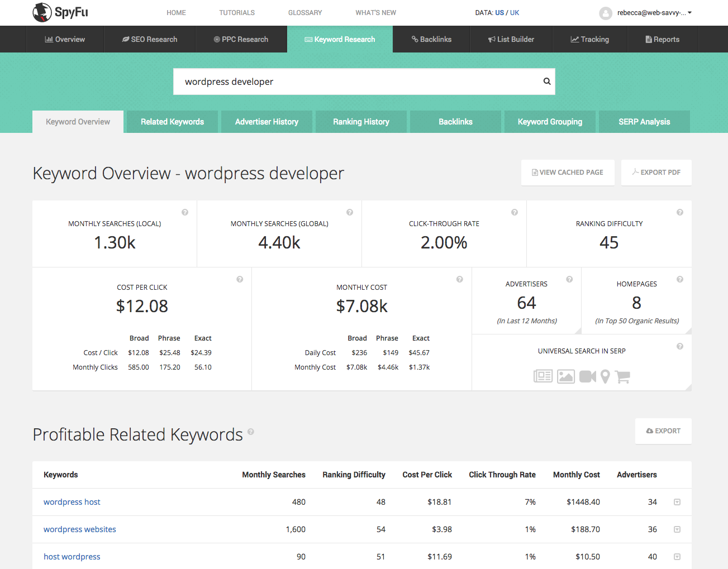Image resolution: width=728 pixels, height=569 pixels.
Task: Open the wordpress host keyword link
Action: click(72, 502)
